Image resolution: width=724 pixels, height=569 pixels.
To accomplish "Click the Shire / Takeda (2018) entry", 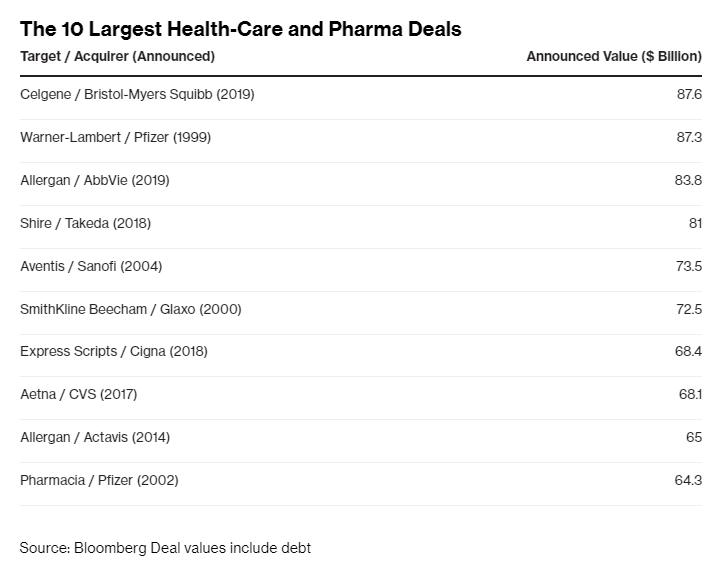I will coord(85,223).
